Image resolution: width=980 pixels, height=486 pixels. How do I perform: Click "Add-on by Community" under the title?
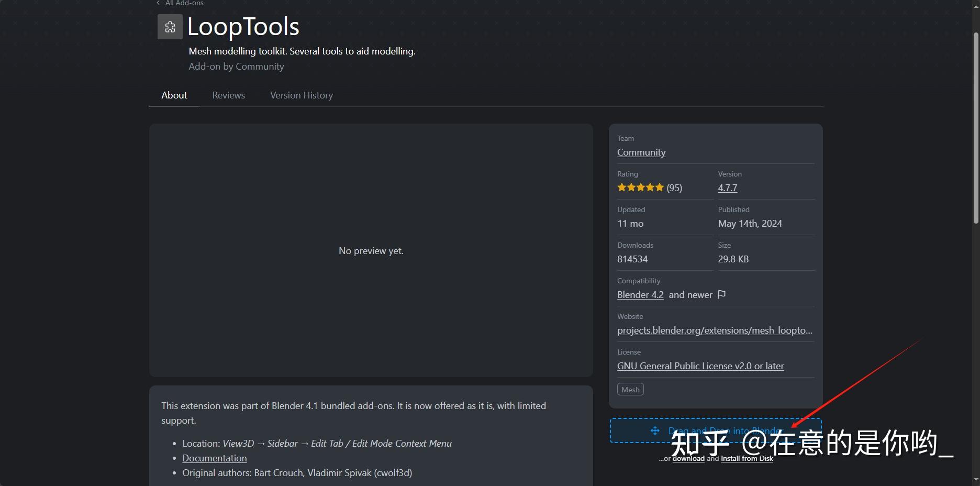(236, 67)
